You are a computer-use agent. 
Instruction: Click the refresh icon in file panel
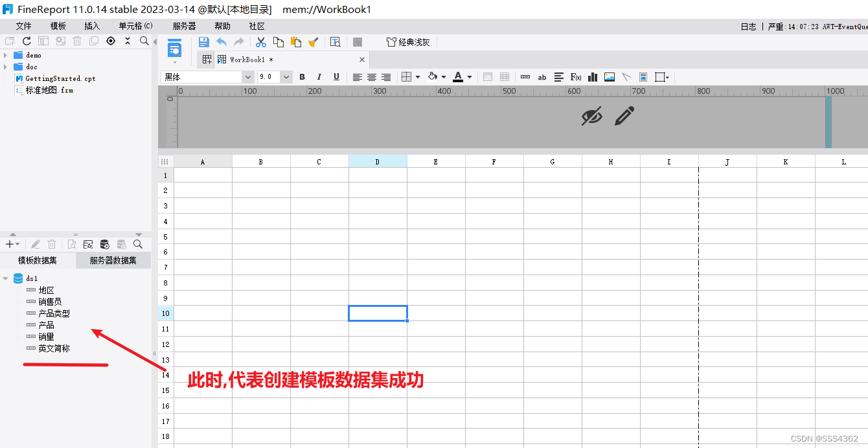27,41
